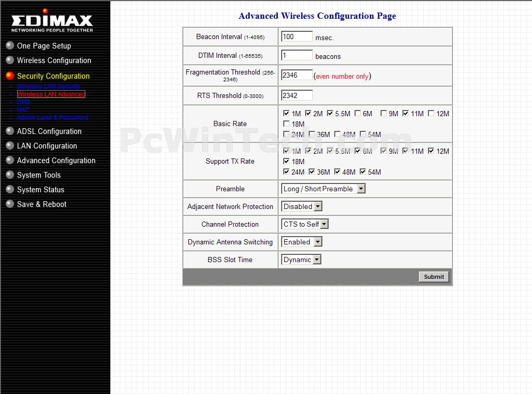Open the DMZ link
This screenshot has height=394, width=532.
[x=23, y=102]
